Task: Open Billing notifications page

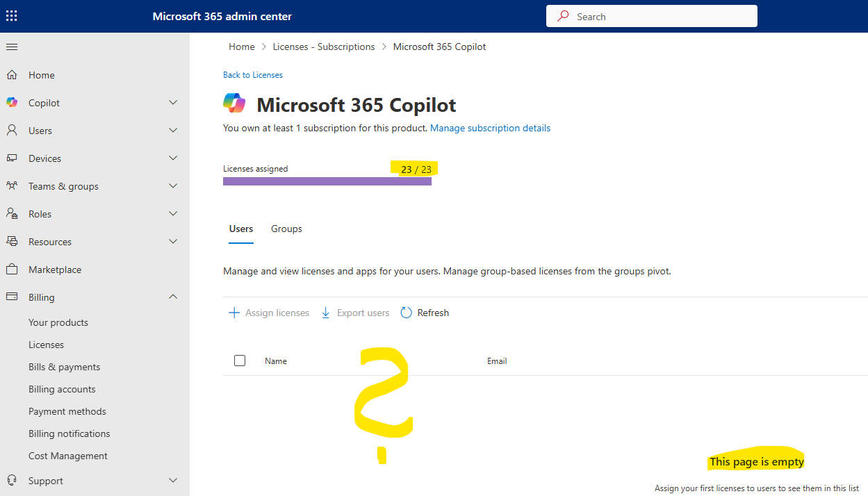Action: [x=69, y=433]
